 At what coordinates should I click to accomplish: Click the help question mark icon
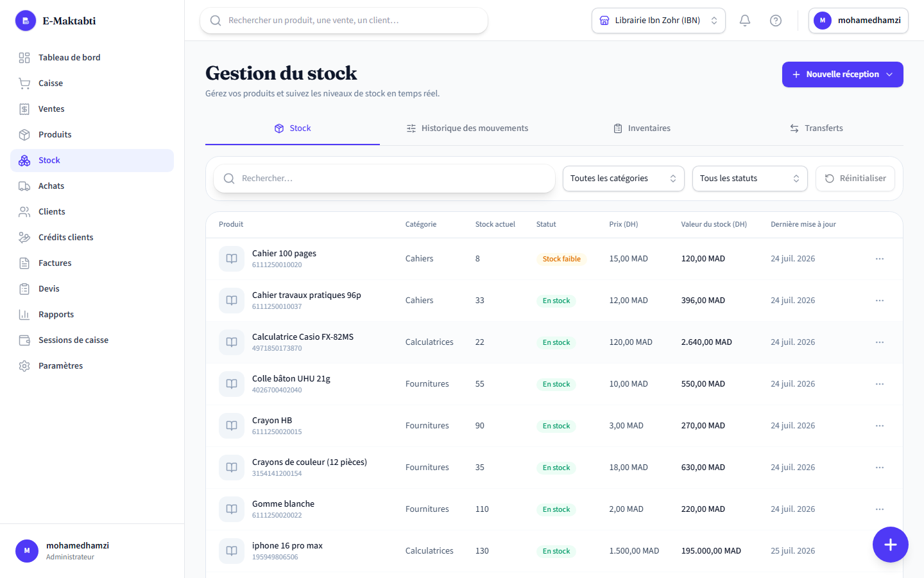point(776,21)
